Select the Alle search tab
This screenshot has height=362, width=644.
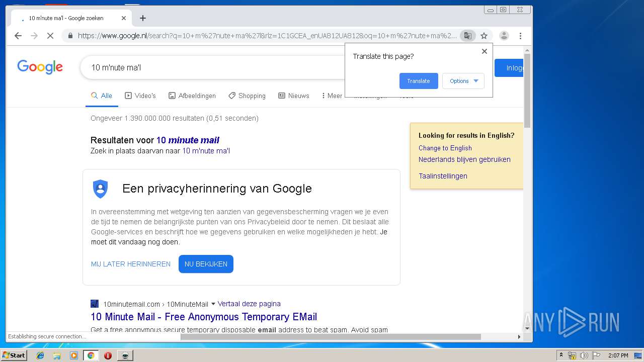[102, 96]
